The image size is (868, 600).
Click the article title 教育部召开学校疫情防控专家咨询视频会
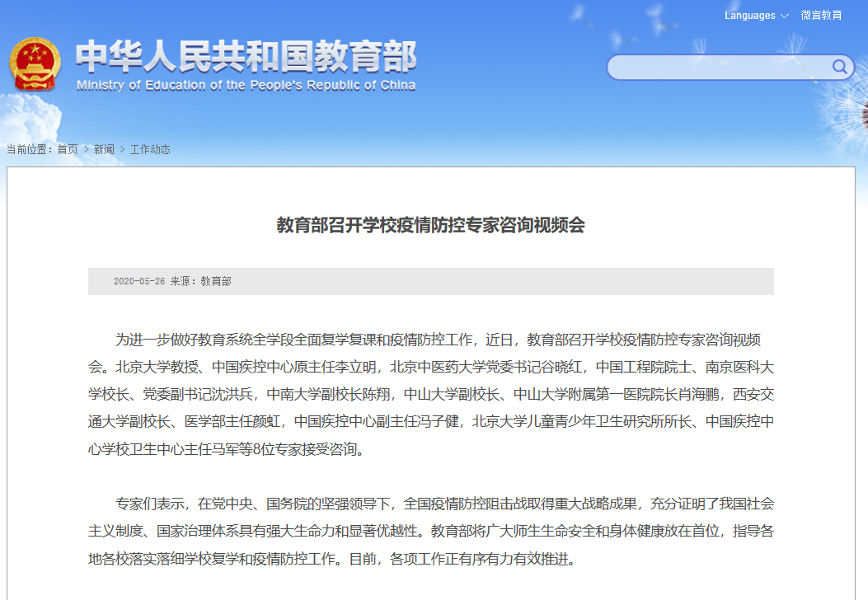(x=430, y=225)
